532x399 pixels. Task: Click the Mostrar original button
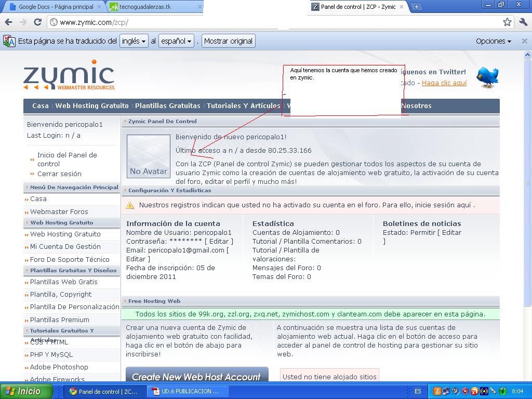pyautogui.click(x=229, y=41)
